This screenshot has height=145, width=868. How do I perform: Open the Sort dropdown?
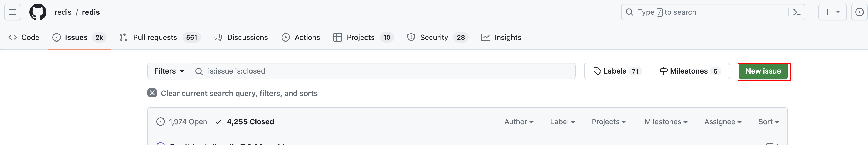768,122
